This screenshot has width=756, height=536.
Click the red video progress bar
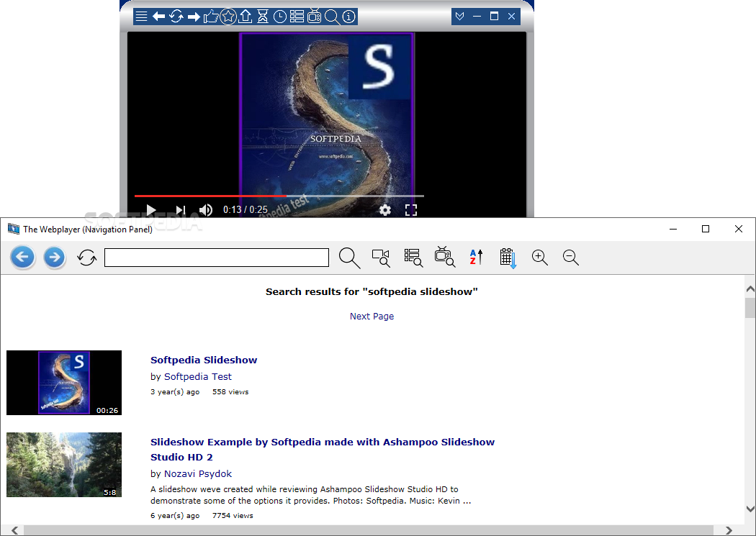pyautogui.click(x=210, y=196)
